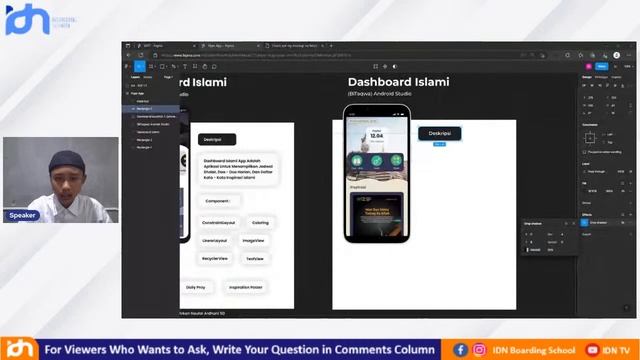Viewport: 640px width, 360px height.
Task: Toggle layer visibility in the Layer section
Action: [630, 172]
